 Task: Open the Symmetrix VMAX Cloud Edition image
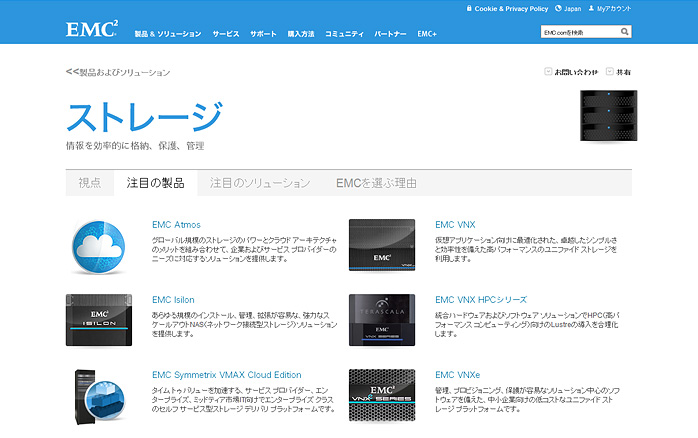(x=100, y=396)
